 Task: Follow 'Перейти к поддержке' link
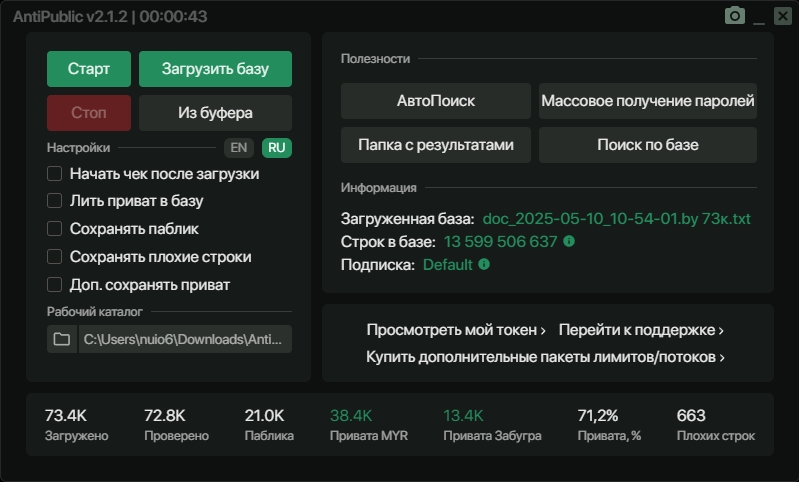click(641, 330)
